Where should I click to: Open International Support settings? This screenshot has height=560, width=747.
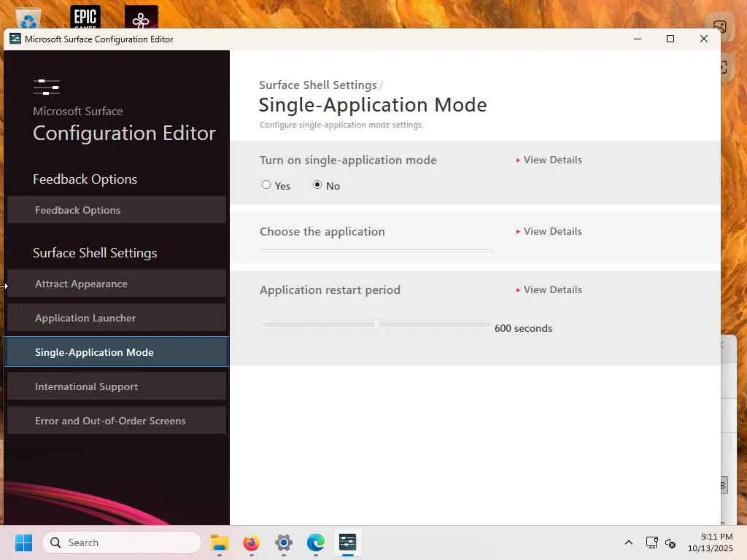coord(117,386)
